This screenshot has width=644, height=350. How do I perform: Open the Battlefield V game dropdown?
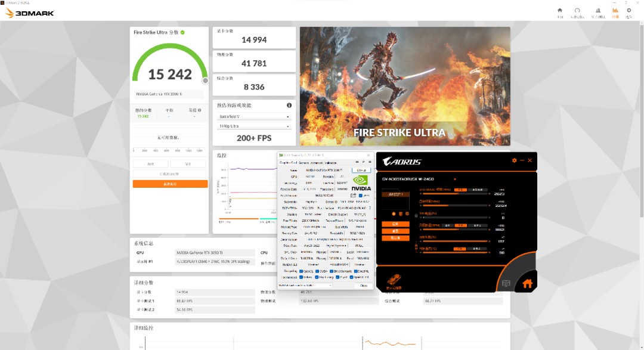point(254,117)
